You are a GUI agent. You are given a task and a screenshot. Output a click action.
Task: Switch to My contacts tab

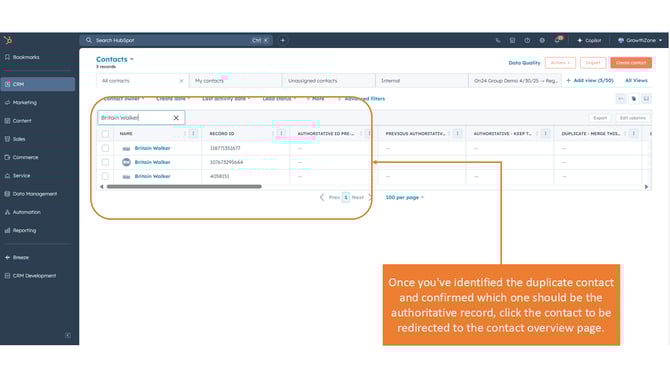point(235,81)
